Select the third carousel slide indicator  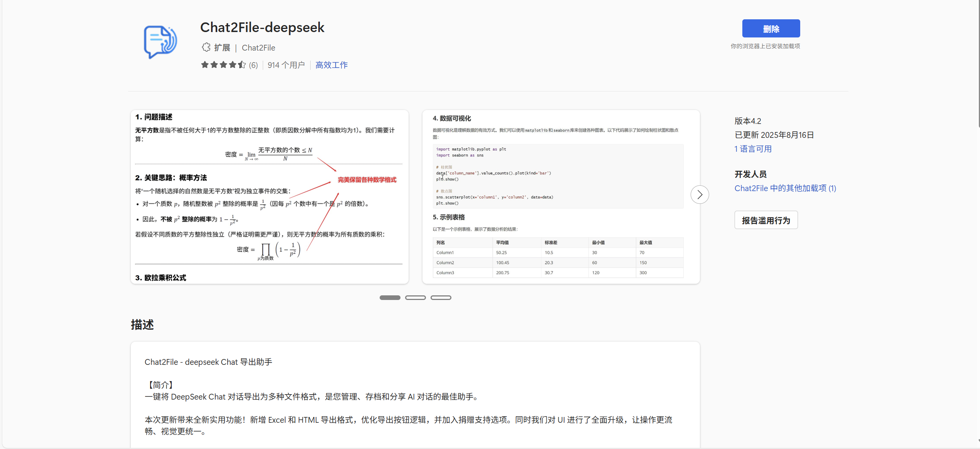click(x=441, y=297)
